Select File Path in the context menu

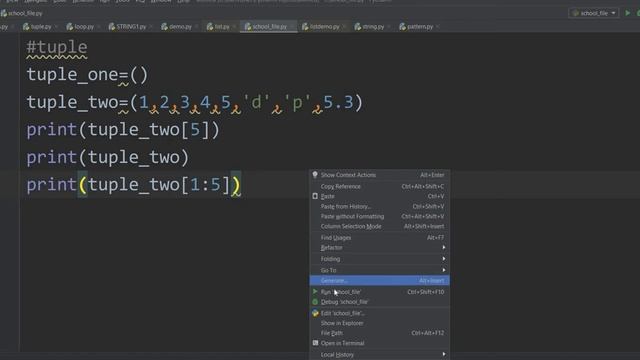[380, 333]
